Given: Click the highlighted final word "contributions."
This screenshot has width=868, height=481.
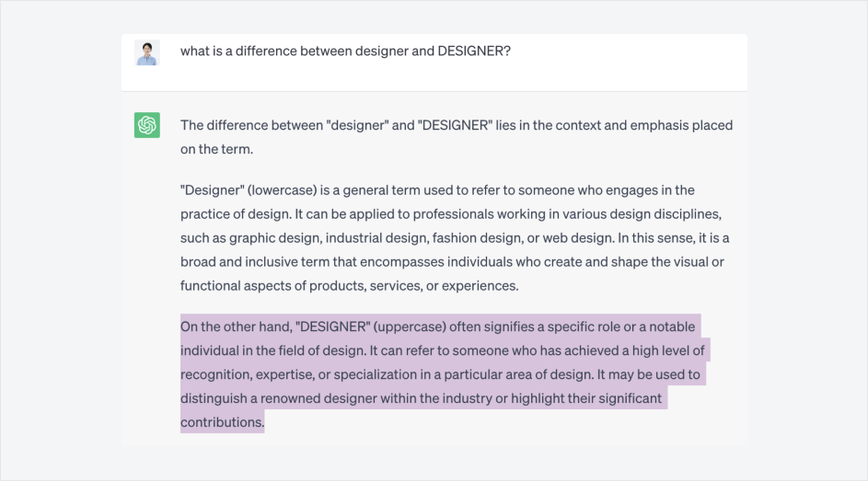Looking at the screenshot, I should [x=222, y=422].
